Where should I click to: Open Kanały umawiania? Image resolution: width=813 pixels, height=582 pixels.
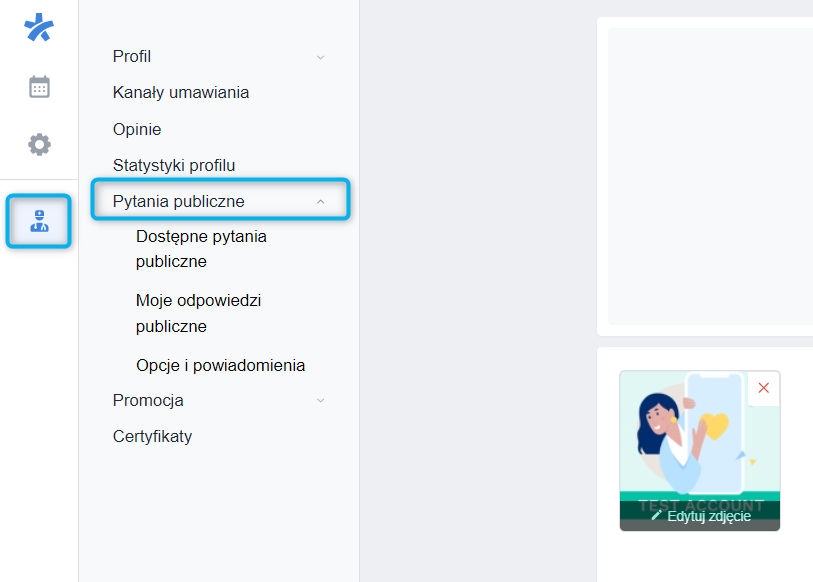181,93
